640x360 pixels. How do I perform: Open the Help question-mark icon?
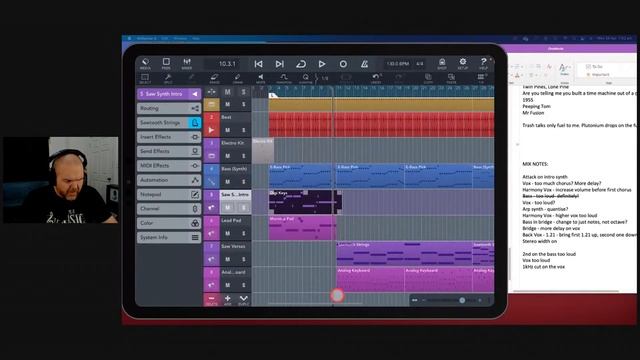click(484, 64)
